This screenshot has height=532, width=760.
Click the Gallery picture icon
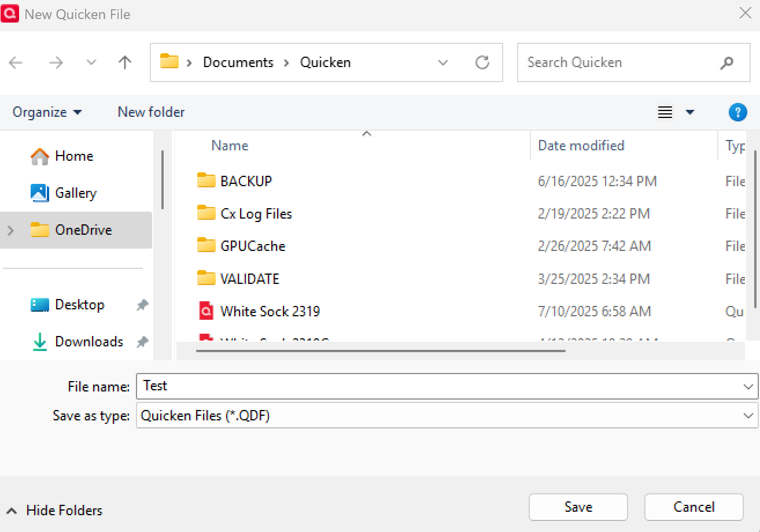[x=40, y=193]
